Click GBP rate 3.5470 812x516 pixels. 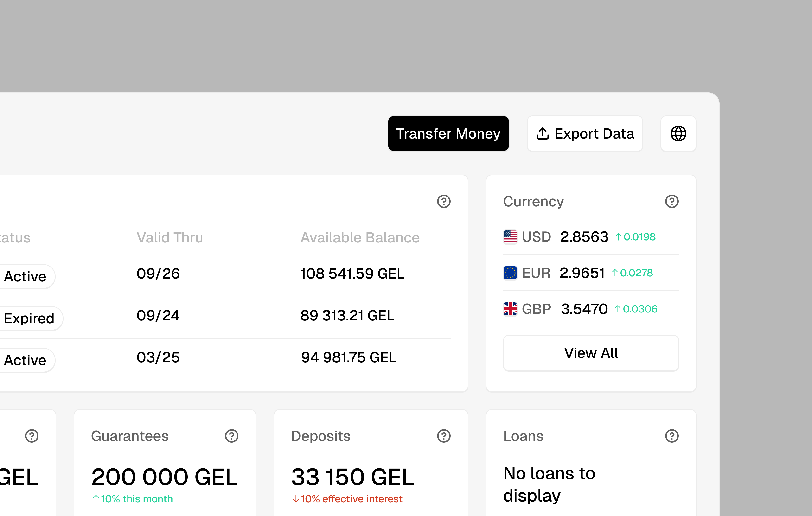click(x=584, y=309)
